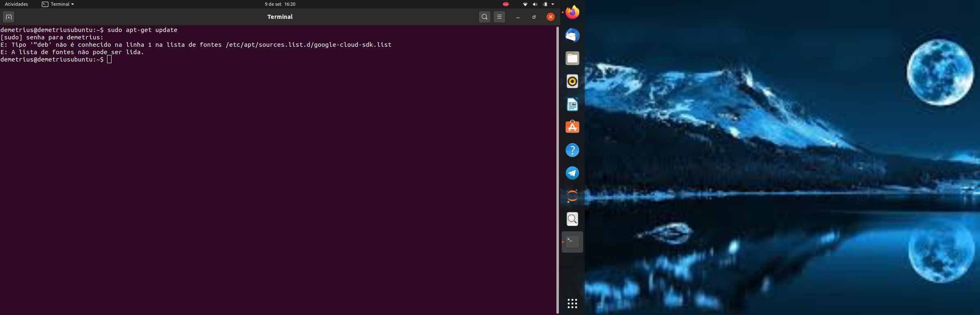The width and height of the screenshot is (980, 315).
Task: Open the orange circular app in dock
Action: (x=572, y=196)
